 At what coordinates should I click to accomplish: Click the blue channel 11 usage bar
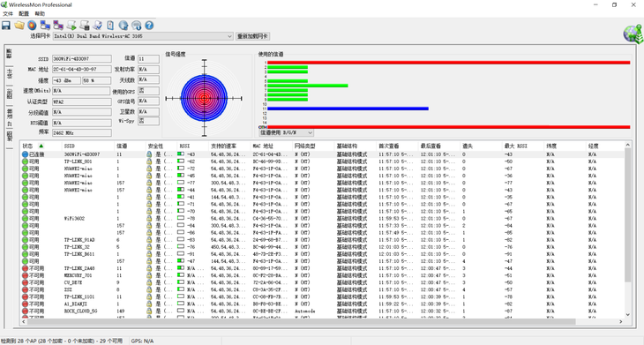point(348,109)
